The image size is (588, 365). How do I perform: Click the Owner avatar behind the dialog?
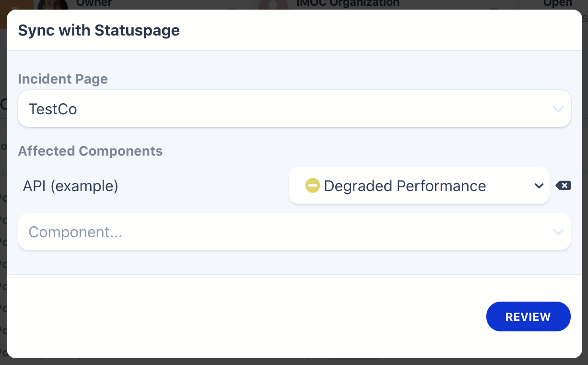tap(52, 5)
